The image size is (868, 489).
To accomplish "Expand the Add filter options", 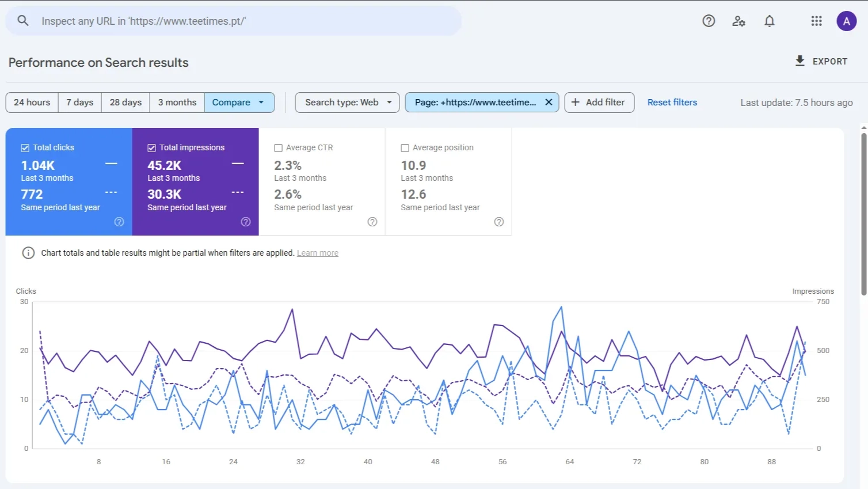I will [599, 102].
